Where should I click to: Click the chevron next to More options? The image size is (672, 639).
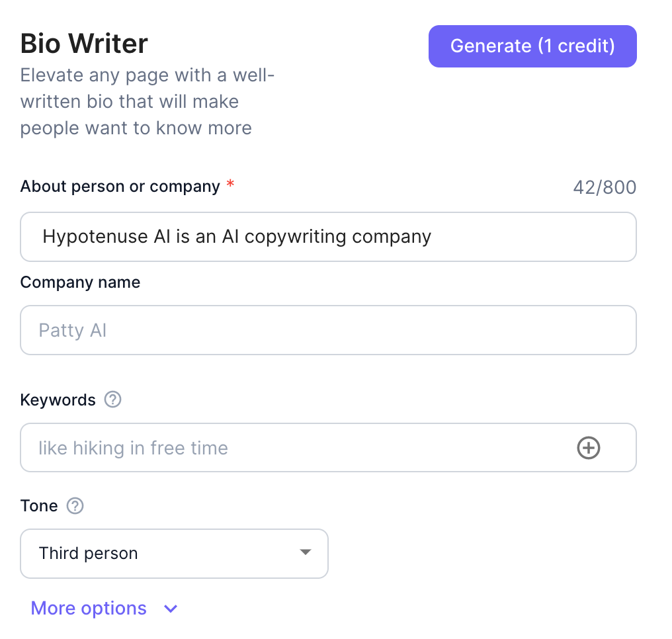pos(170,608)
